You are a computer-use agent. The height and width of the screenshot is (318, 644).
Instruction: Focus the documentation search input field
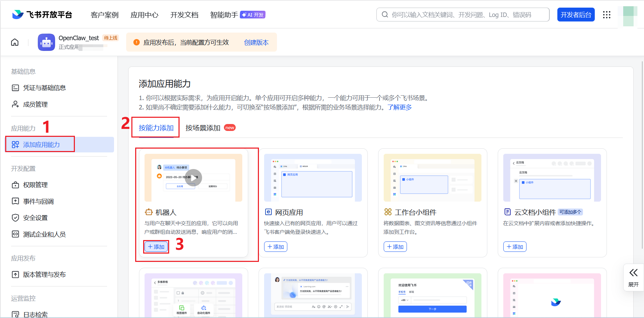coord(463,15)
